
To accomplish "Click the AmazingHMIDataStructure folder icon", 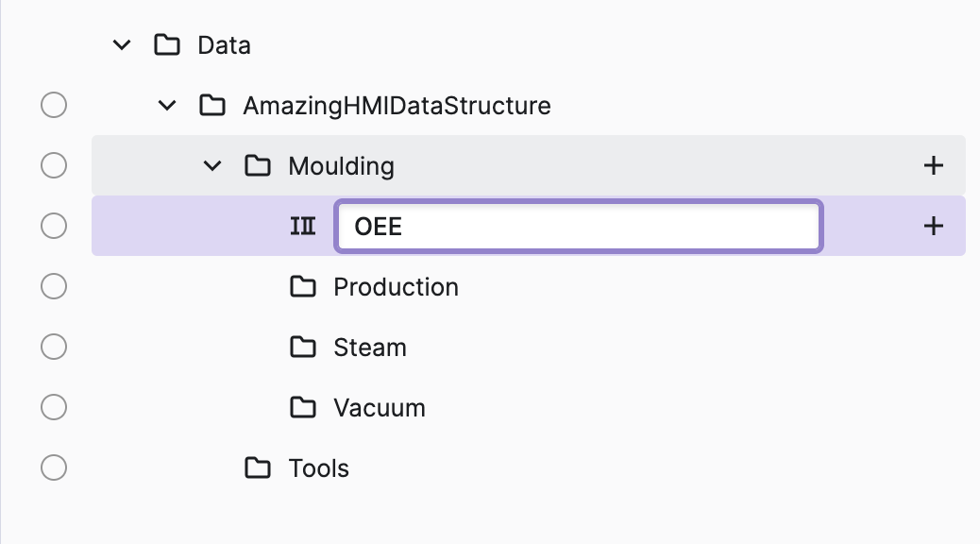I will pos(212,106).
